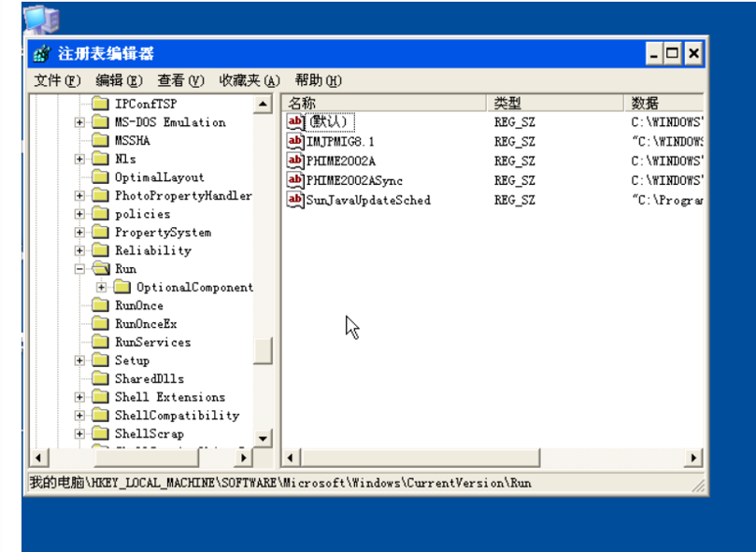Image resolution: width=756 pixels, height=552 pixels.
Task: Click REG_SZ type cell of SunJavaUpdateSched row
Action: pos(515,200)
